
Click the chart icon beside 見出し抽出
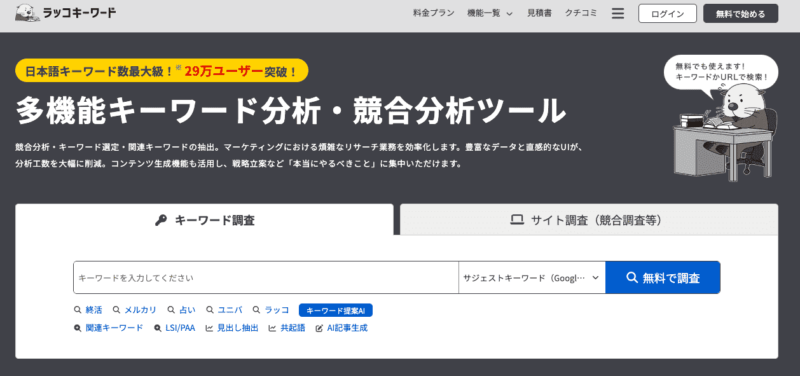coord(209,328)
